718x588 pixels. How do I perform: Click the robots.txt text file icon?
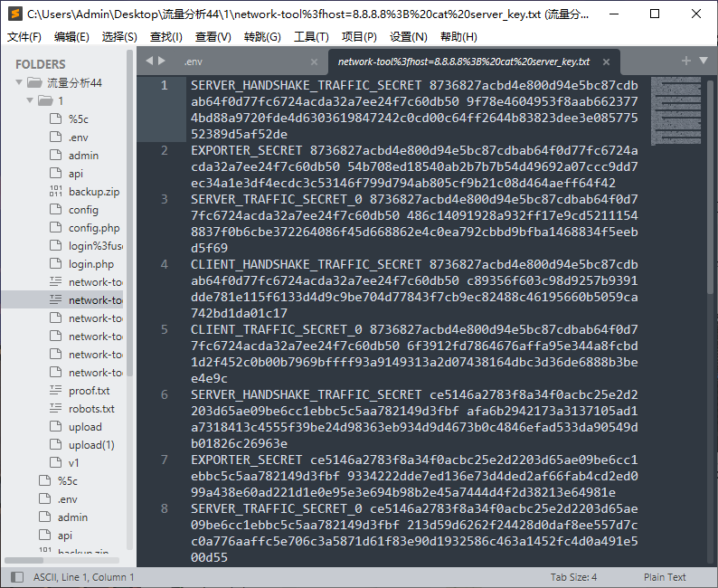55,408
